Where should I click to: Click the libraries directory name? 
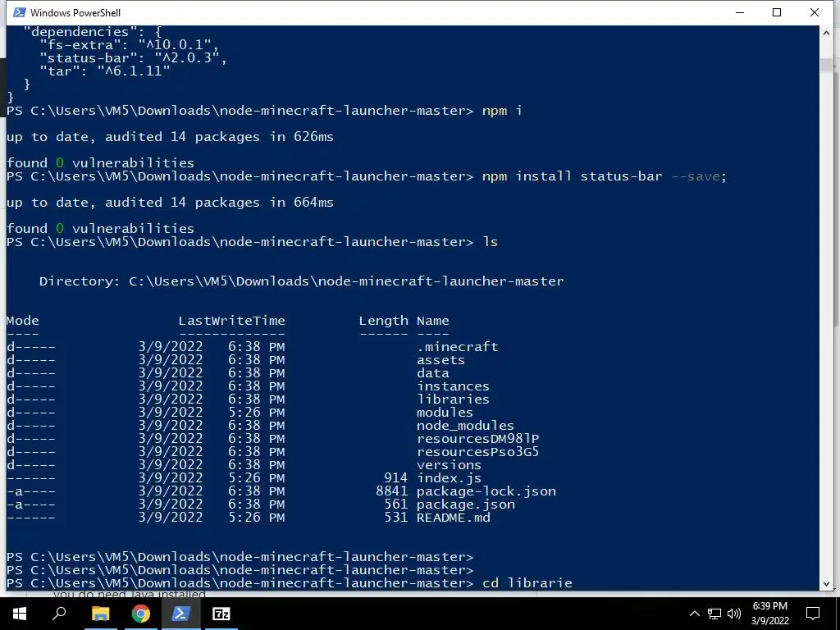coord(453,399)
